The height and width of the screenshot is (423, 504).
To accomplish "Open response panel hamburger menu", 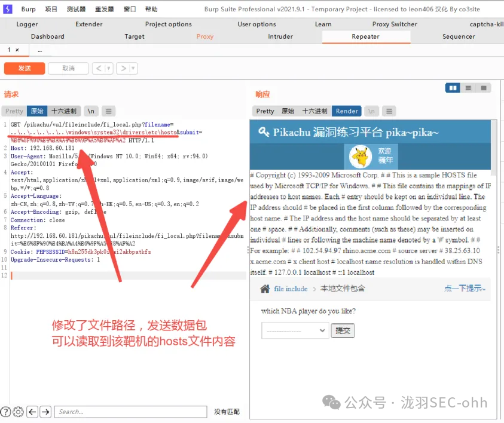I will click(x=389, y=111).
